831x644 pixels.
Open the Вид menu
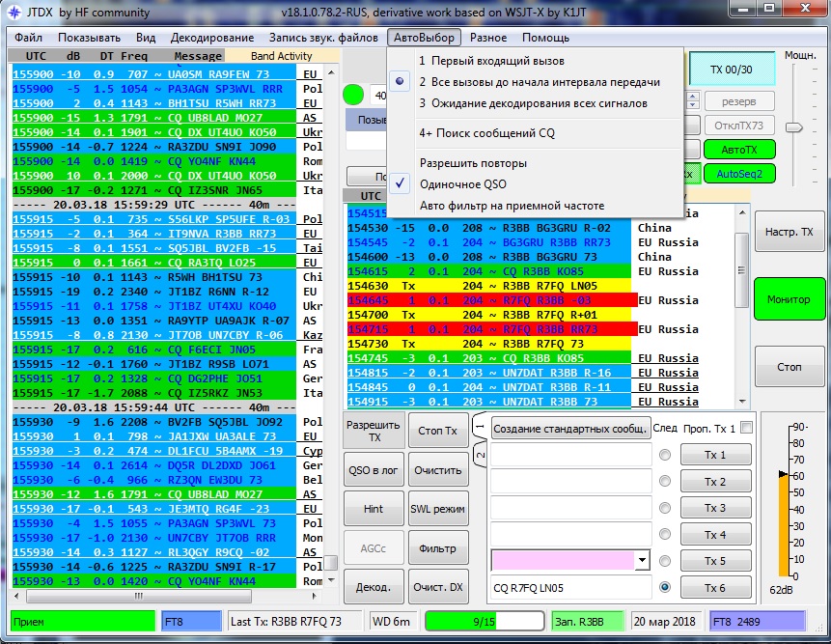(146, 38)
